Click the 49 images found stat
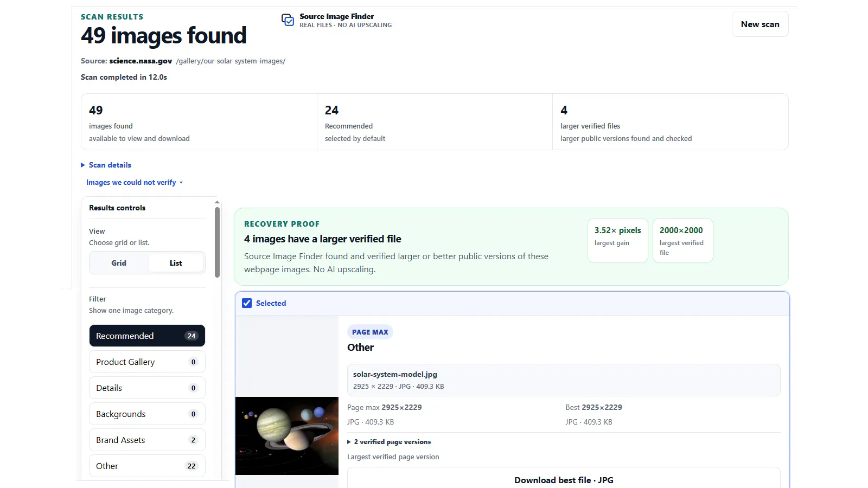The height and width of the screenshot is (488, 868). 199,122
